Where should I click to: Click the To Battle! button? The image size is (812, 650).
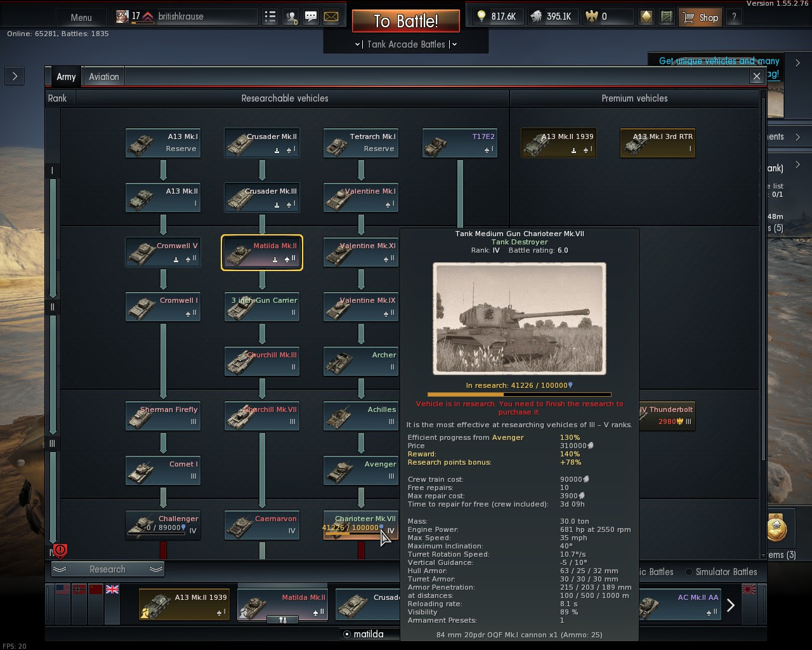click(x=406, y=21)
